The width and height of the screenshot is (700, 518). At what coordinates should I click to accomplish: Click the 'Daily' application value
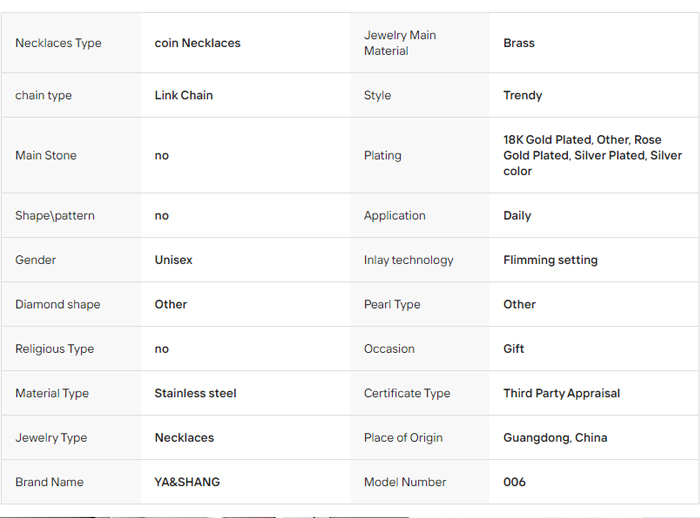pyautogui.click(x=517, y=216)
